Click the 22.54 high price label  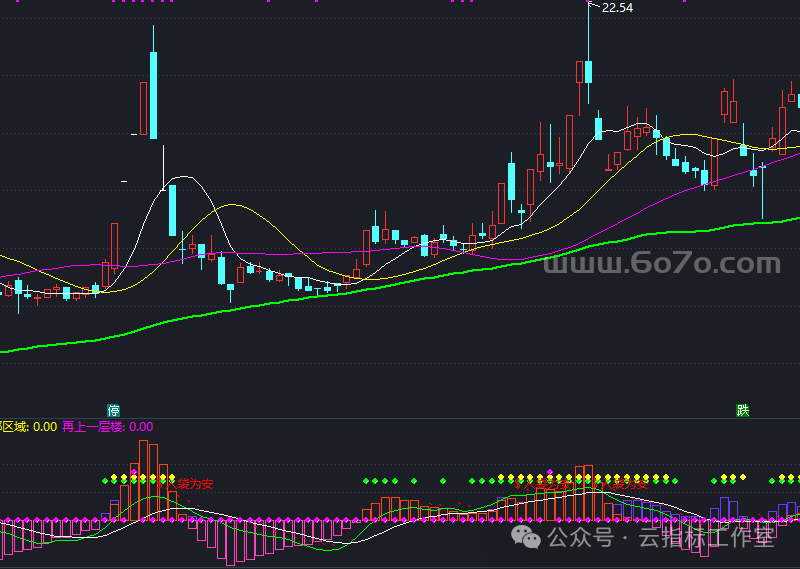(617, 8)
